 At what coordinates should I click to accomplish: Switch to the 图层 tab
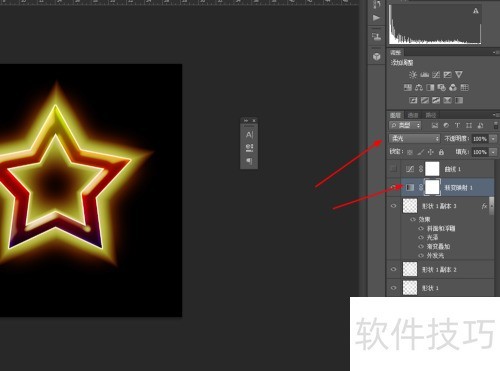(395, 115)
